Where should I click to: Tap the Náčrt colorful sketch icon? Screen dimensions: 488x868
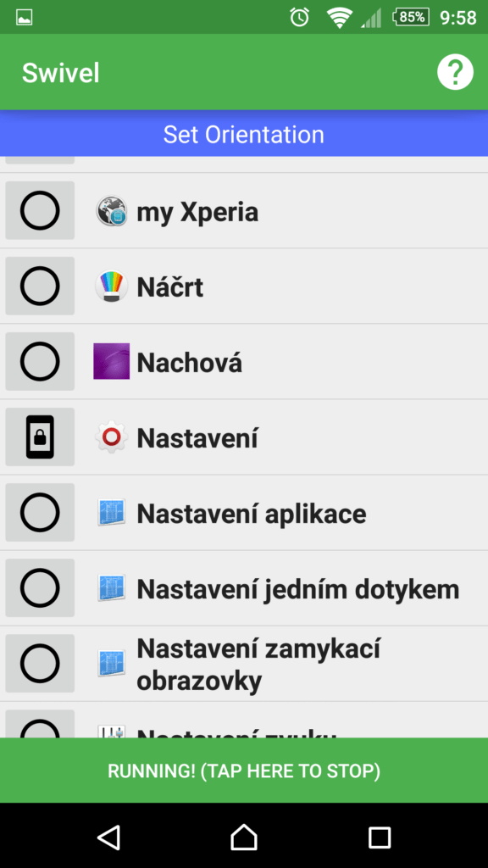tap(111, 287)
